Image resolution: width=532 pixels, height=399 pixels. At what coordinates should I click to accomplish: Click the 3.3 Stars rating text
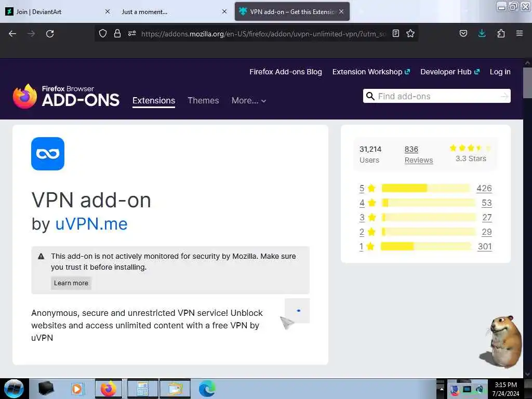coord(471,158)
